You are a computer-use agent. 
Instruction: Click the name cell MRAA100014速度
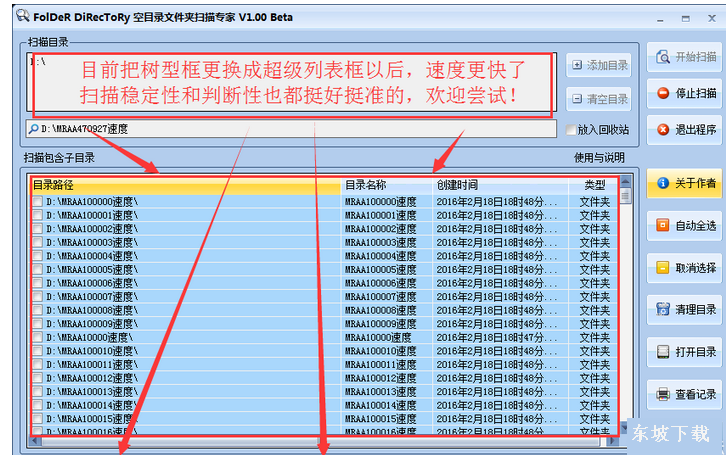381,405
